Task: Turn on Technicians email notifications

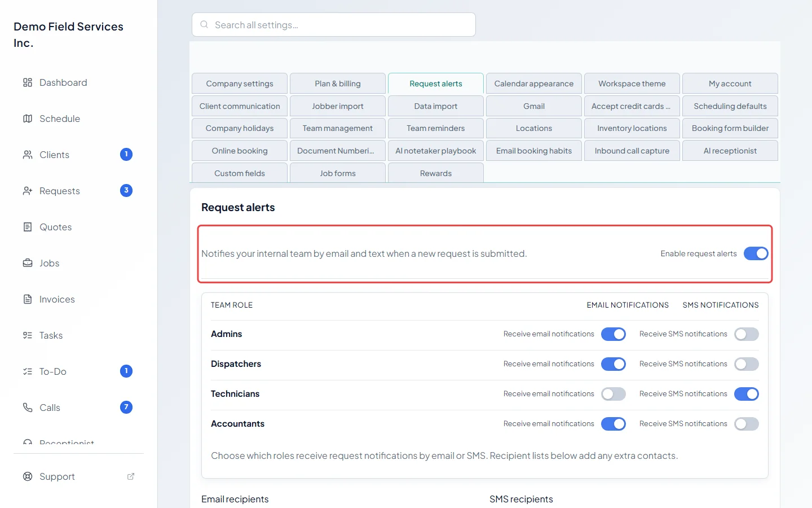Action: click(x=614, y=394)
